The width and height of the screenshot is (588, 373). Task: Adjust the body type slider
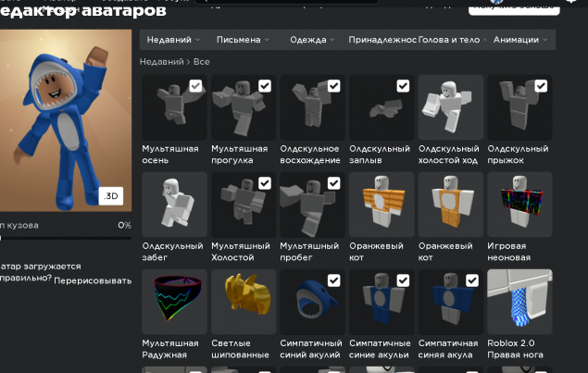point(66,238)
